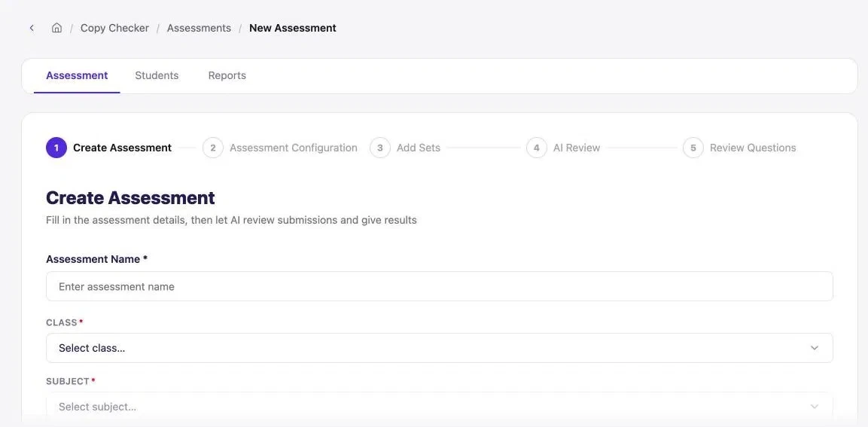868x427 pixels.
Task: Go to home via house icon
Action: (56, 28)
